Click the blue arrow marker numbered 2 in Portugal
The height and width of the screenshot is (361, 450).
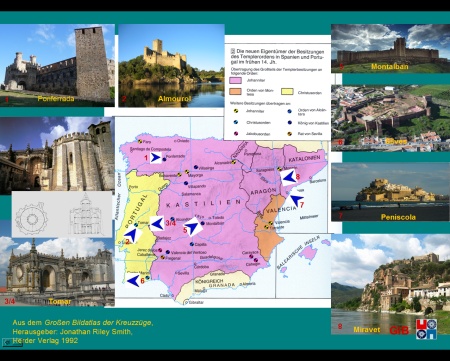[x=132, y=235]
